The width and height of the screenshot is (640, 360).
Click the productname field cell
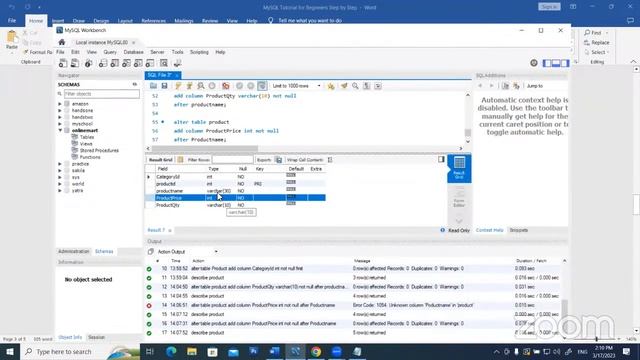pyautogui.click(x=169, y=191)
